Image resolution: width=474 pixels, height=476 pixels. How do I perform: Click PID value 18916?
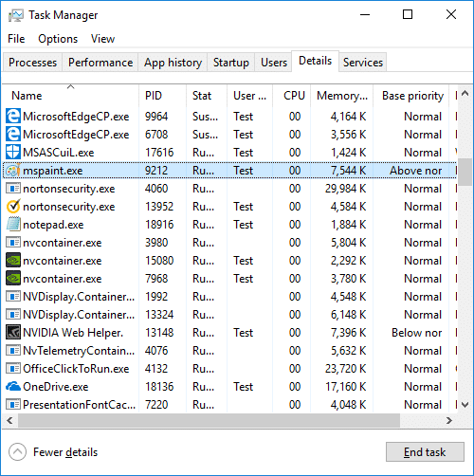pos(159,225)
